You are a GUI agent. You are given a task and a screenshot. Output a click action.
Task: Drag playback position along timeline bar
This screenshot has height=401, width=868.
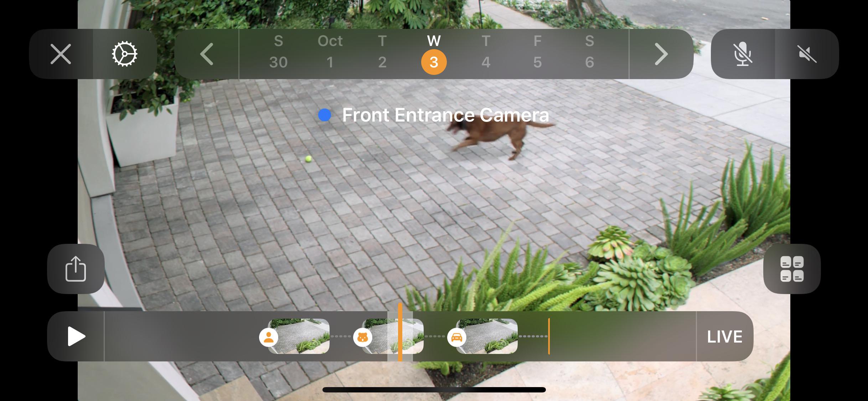coord(400,336)
